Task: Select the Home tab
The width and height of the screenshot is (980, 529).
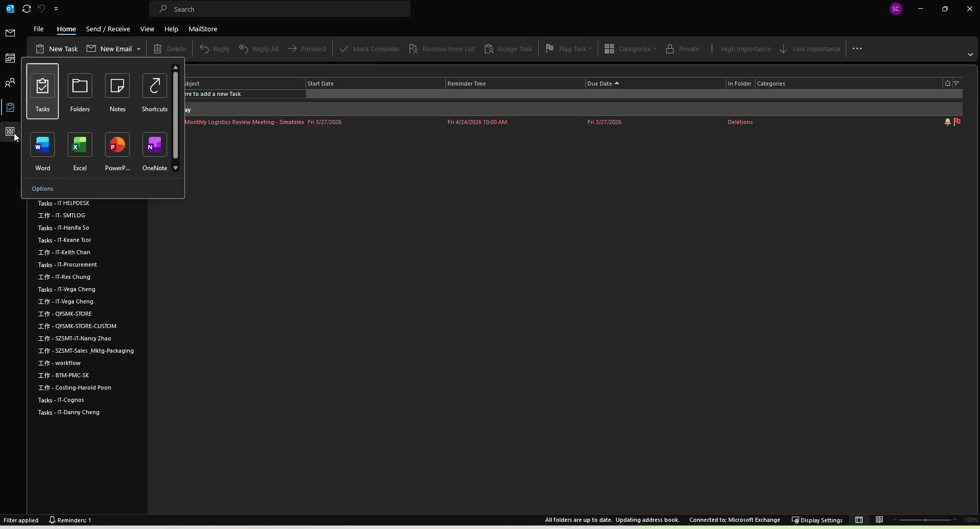Action: tap(66, 29)
